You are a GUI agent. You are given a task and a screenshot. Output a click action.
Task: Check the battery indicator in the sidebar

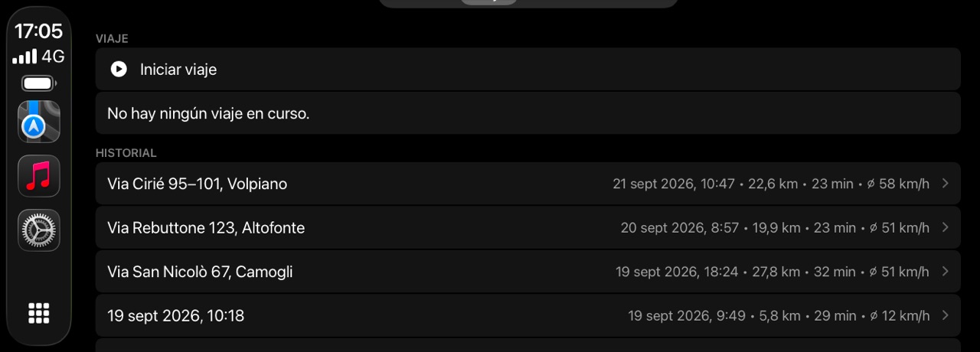point(39,83)
